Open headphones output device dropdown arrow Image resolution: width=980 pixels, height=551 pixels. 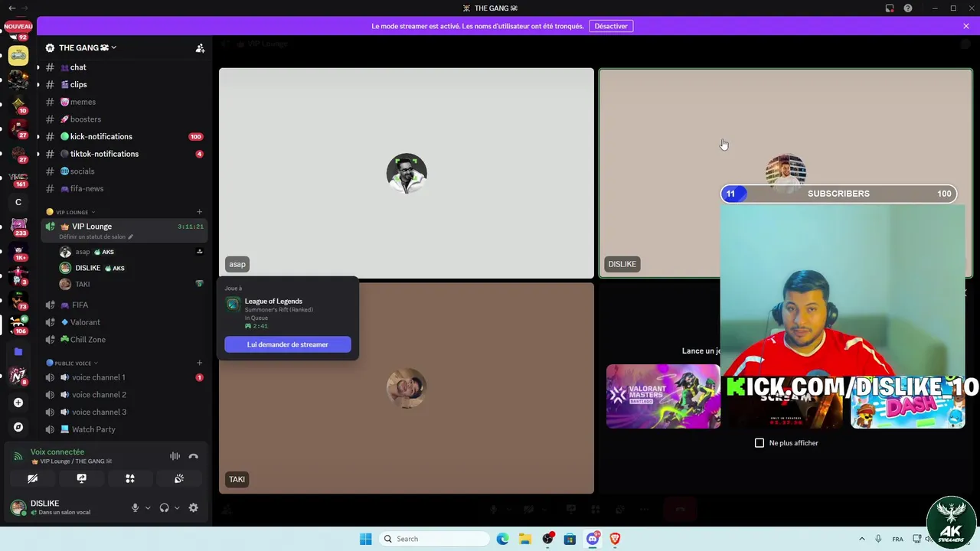tap(177, 507)
